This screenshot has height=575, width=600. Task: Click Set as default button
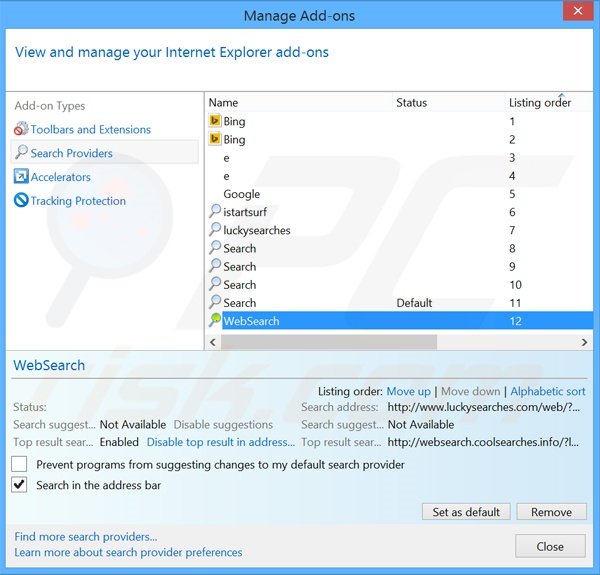(x=466, y=512)
